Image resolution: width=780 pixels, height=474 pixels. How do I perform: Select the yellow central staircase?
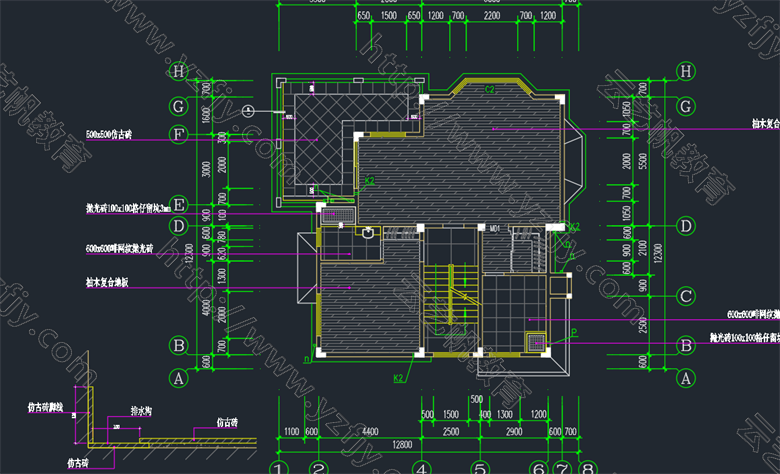(451, 293)
